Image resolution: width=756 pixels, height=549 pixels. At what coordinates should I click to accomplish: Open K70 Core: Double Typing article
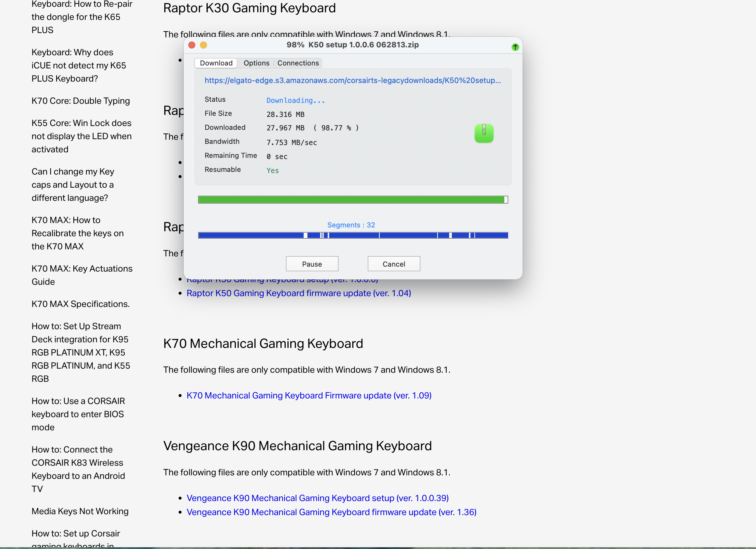point(81,101)
